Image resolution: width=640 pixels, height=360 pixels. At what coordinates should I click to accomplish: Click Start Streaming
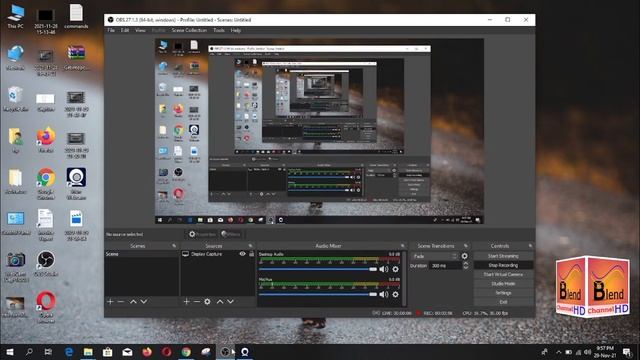(503, 256)
